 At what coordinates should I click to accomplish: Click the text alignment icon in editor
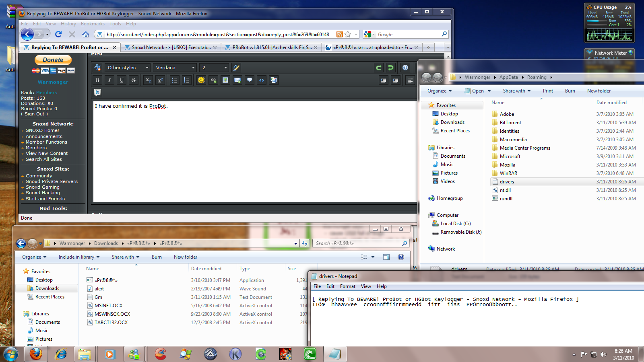(410, 80)
